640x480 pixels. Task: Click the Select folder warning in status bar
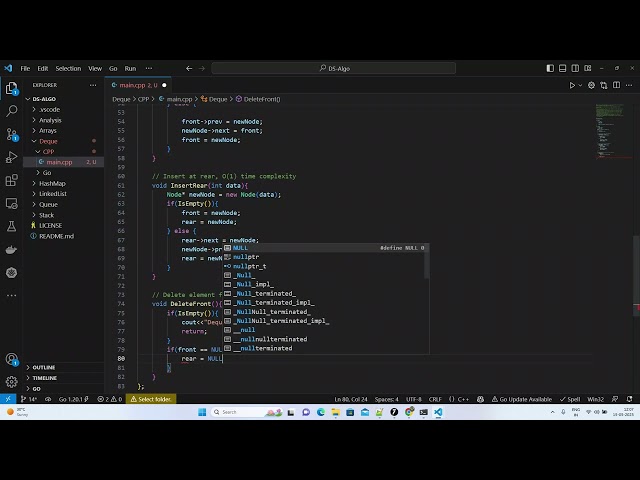point(151,399)
